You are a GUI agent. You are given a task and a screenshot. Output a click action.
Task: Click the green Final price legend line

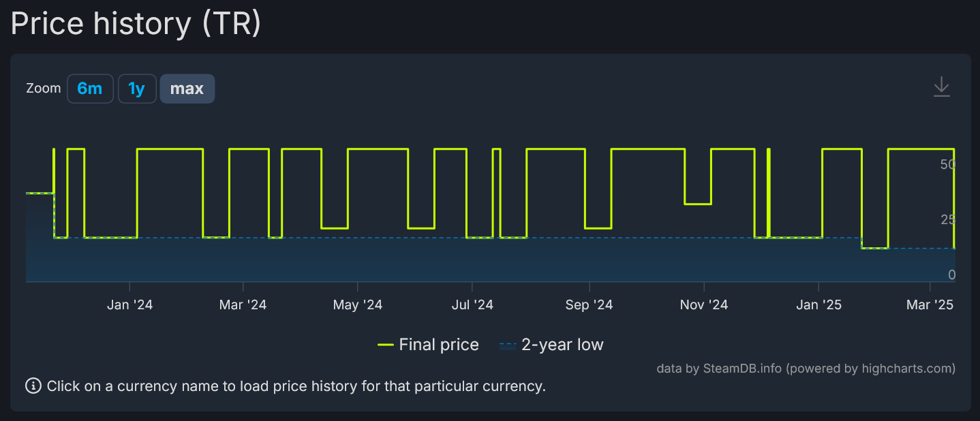[x=386, y=345]
